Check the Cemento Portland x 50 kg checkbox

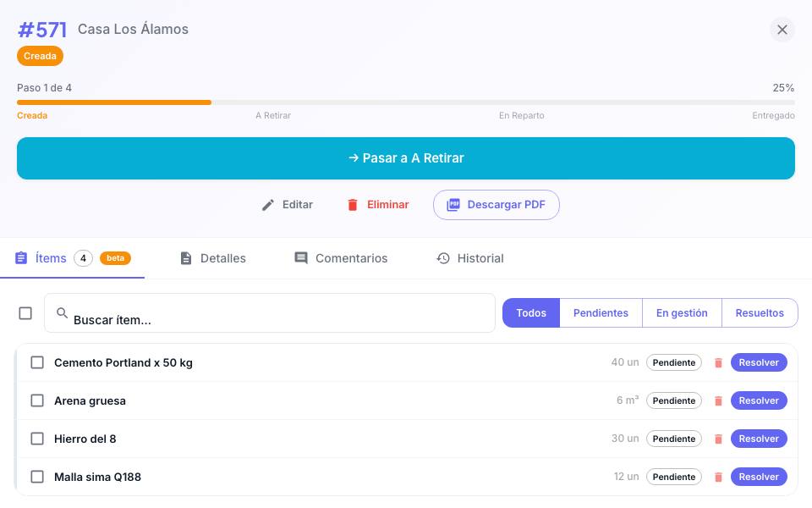[37, 362]
